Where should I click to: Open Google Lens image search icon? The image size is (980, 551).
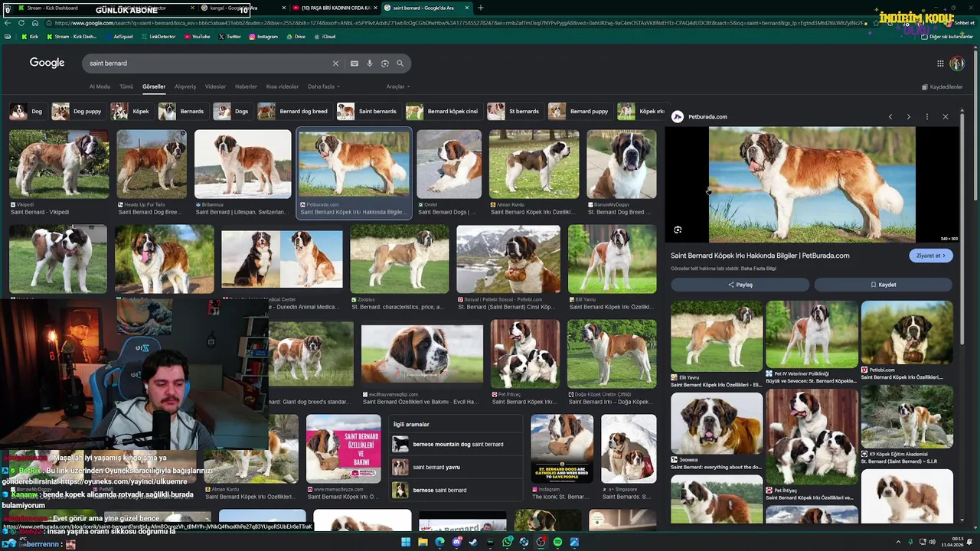(385, 64)
